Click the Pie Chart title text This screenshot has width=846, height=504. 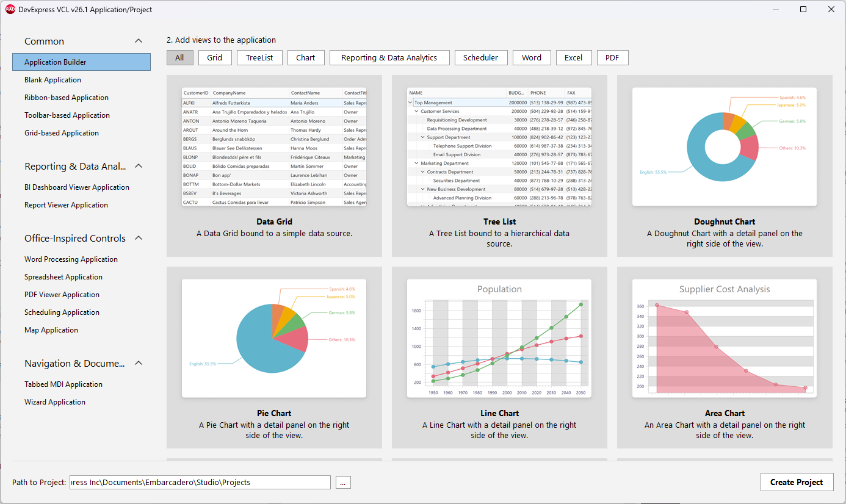[x=275, y=414]
